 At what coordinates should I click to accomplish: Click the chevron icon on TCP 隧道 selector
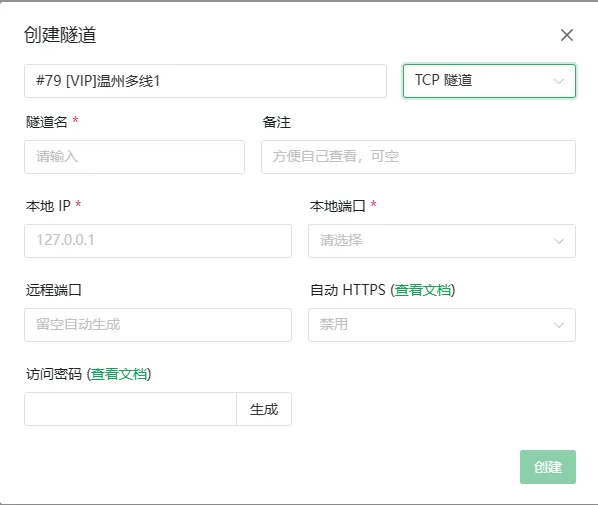tap(559, 81)
